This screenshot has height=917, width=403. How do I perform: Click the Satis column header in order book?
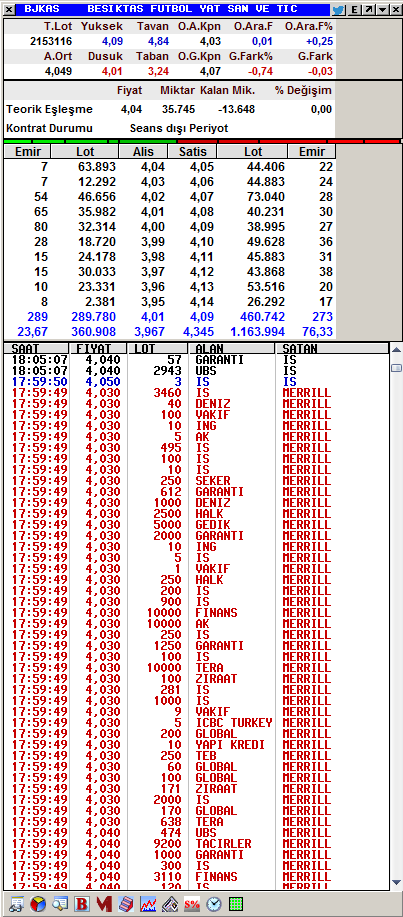192,151
